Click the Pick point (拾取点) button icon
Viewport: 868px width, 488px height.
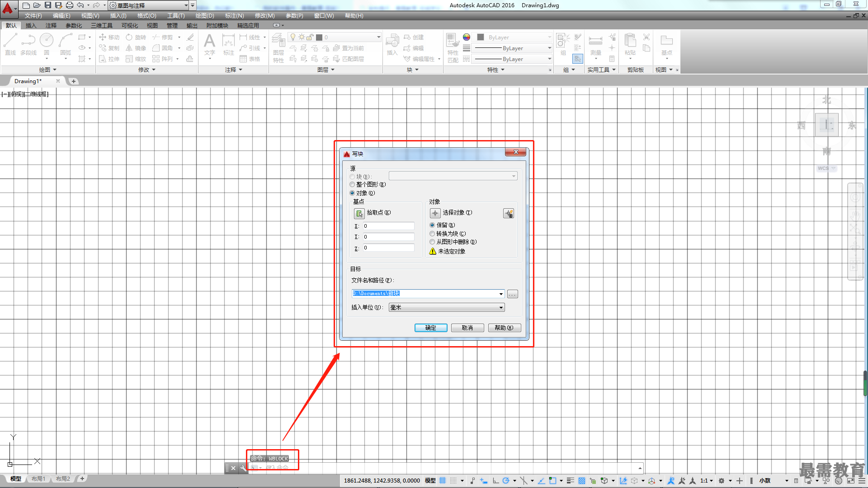coord(359,213)
